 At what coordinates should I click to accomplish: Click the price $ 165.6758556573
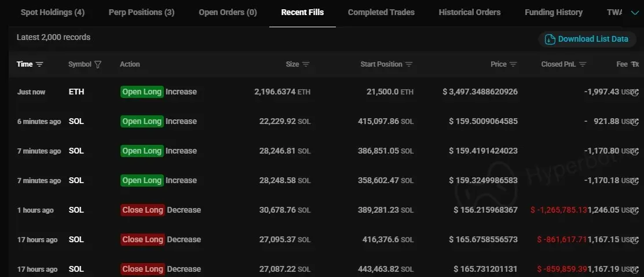pyautogui.click(x=484, y=239)
